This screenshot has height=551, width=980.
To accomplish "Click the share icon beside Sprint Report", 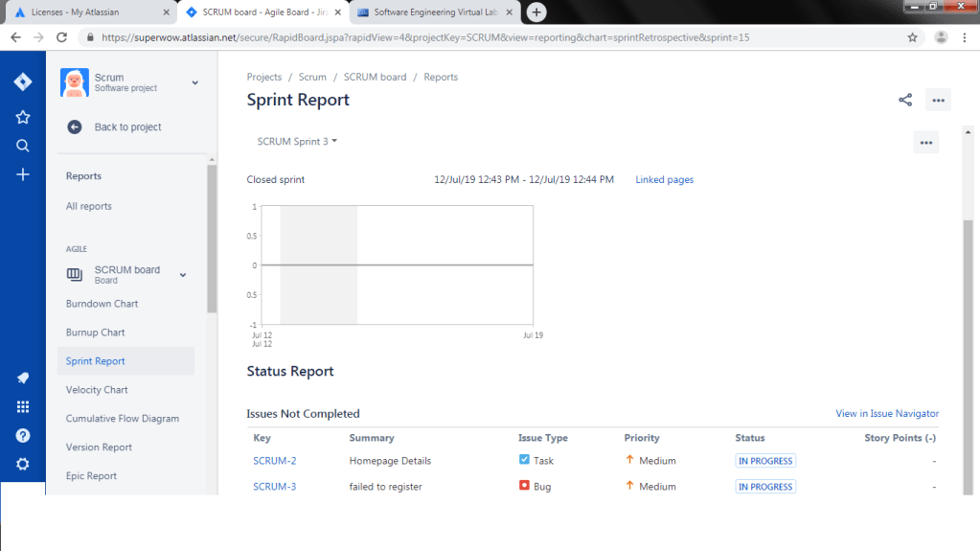I will 905,100.
